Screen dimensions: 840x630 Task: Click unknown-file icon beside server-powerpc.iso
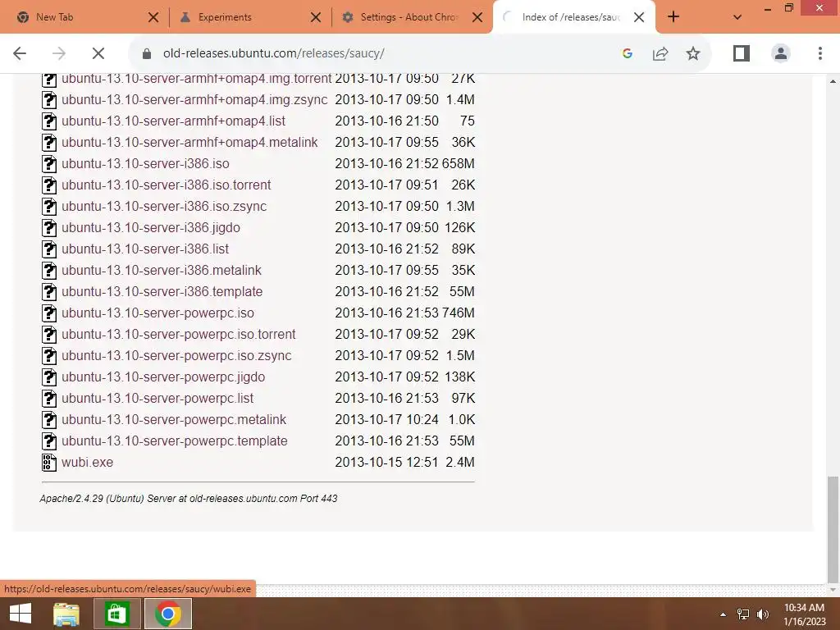click(48, 313)
